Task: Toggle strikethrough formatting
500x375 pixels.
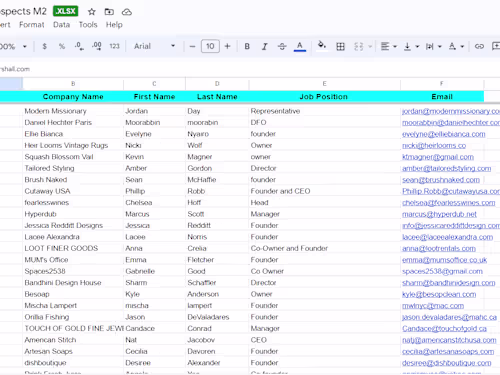Action: [x=282, y=46]
